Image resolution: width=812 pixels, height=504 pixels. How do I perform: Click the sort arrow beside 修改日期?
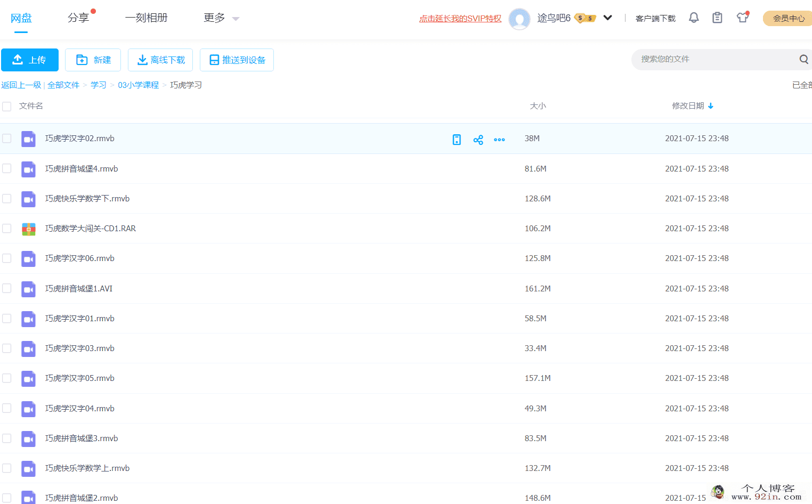pos(711,106)
